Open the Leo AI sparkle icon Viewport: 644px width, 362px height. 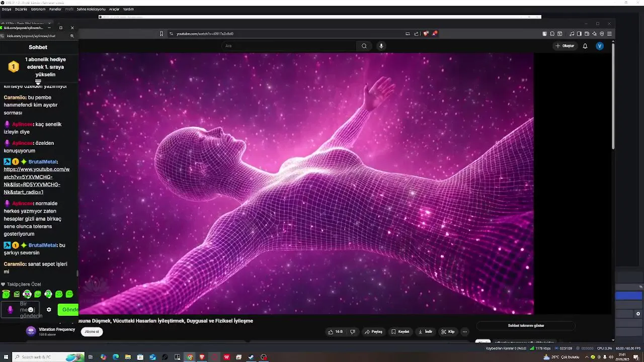594,34
